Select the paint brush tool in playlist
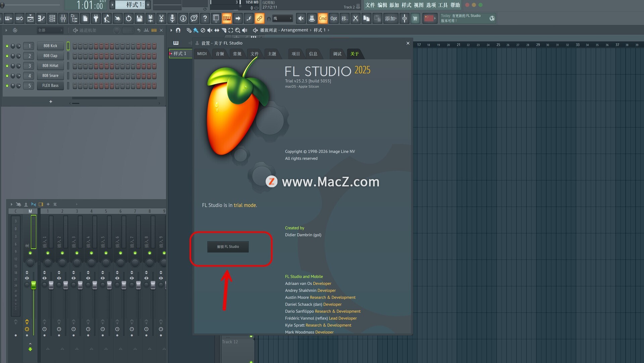 (196, 30)
